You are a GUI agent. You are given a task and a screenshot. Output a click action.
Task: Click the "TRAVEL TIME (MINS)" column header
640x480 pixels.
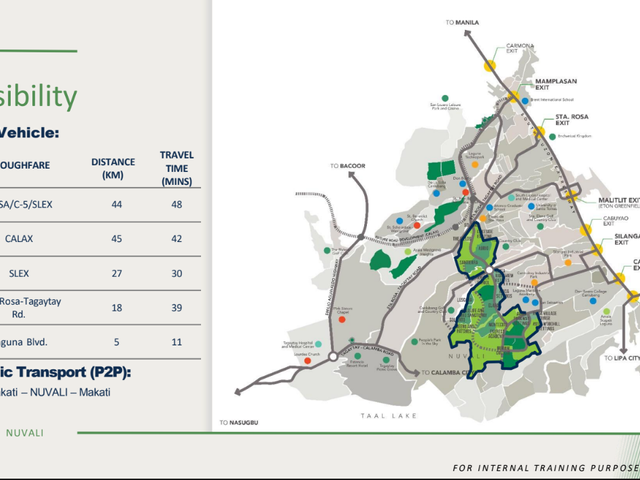pyautogui.click(x=177, y=168)
